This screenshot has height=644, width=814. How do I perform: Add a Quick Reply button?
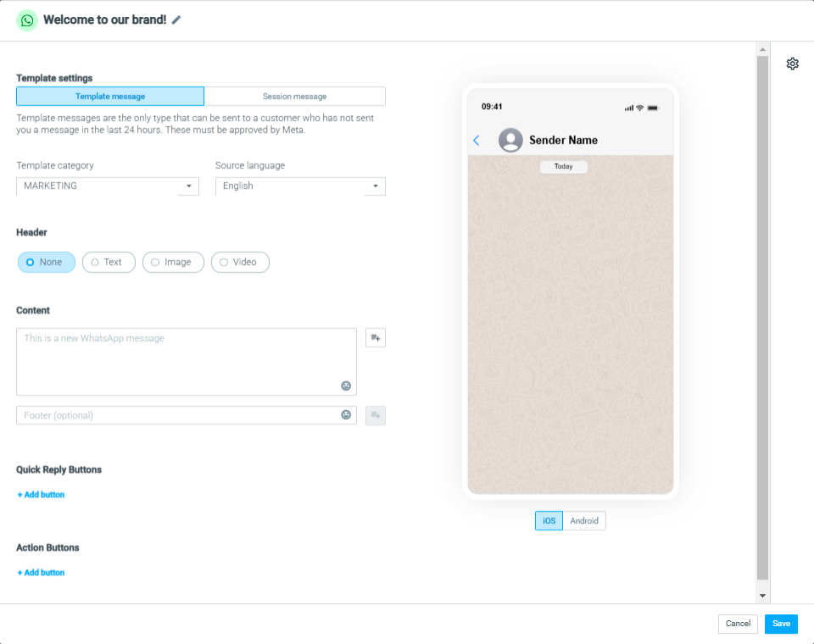(41, 495)
